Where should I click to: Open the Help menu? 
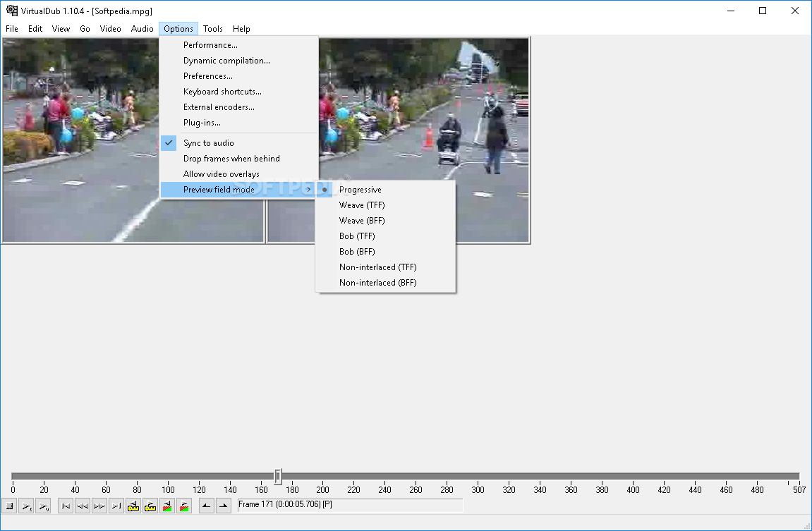pos(241,29)
